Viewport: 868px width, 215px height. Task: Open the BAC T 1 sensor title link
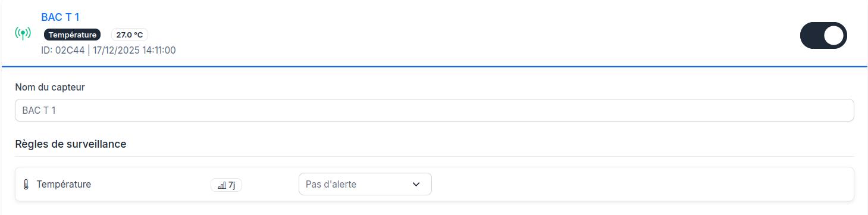(60, 17)
